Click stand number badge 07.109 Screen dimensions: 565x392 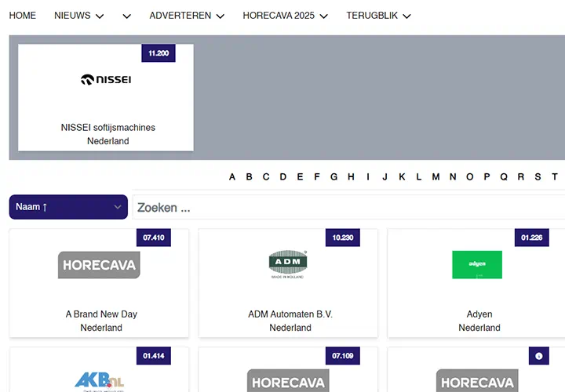[x=343, y=356]
